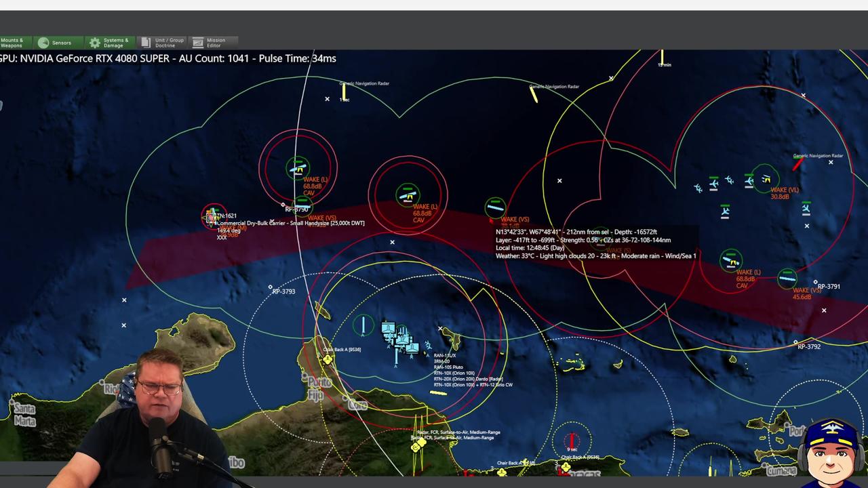Select the leftmost aircraft of the flight group
This screenshot has width=868, height=488.
click(698, 188)
